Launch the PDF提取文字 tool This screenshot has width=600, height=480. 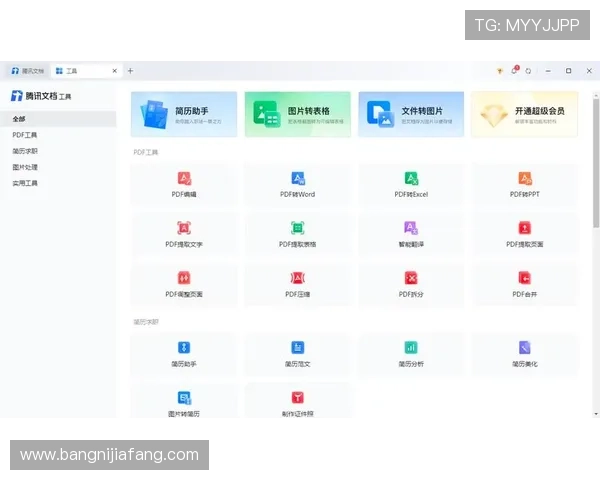(x=184, y=235)
